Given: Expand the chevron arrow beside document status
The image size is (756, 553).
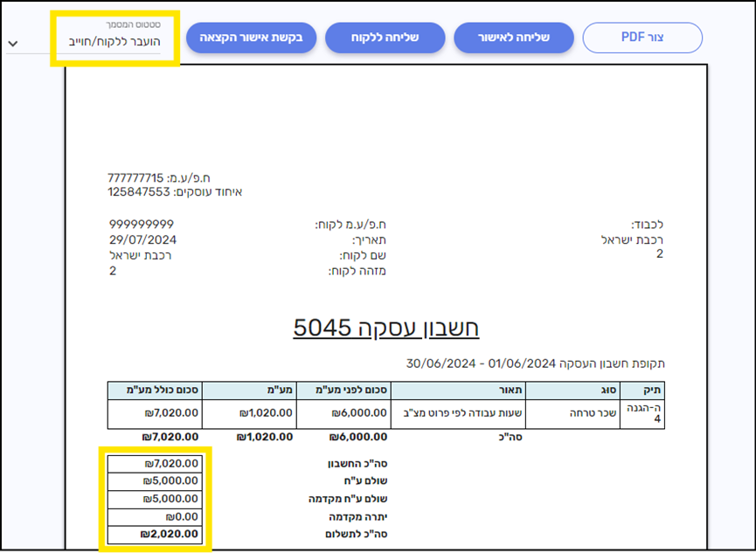Looking at the screenshot, I should [12, 43].
